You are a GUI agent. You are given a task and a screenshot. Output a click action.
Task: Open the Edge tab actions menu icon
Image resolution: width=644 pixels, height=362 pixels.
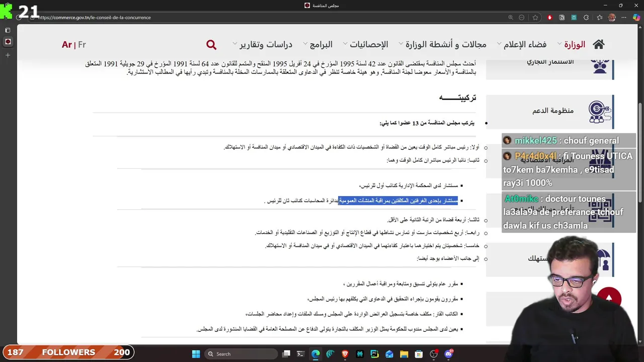click(8, 30)
